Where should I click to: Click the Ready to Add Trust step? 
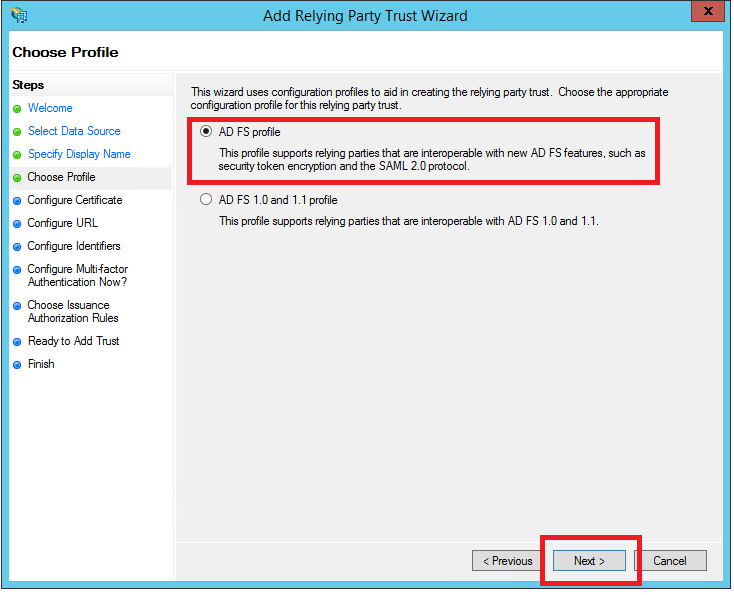click(x=73, y=341)
